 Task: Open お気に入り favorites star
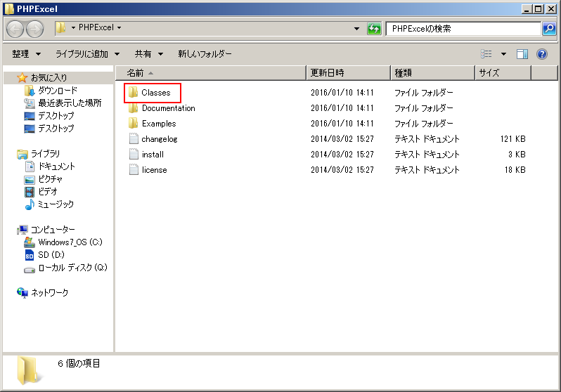22,77
